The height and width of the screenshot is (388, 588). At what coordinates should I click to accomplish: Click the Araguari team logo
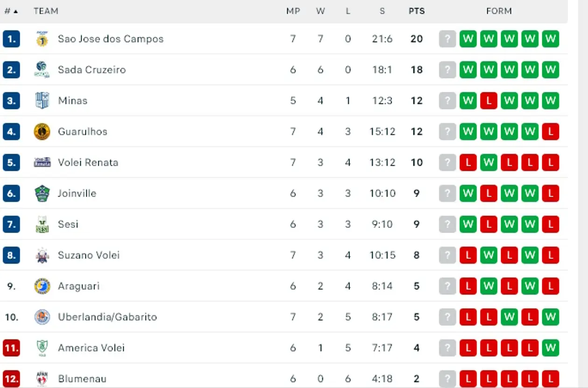click(42, 286)
